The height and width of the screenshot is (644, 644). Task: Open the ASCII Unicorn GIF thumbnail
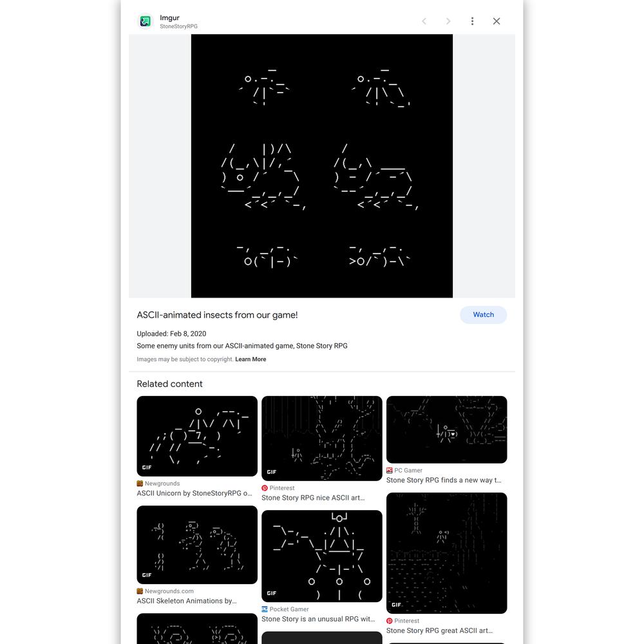click(x=197, y=436)
